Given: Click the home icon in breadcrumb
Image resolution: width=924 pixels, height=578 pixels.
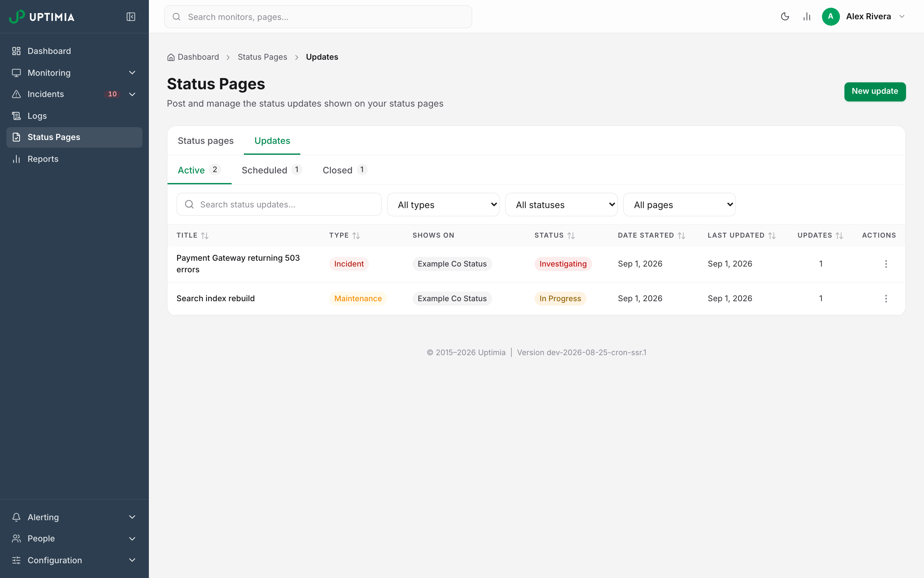Looking at the screenshot, I should (x=171, y=57).
